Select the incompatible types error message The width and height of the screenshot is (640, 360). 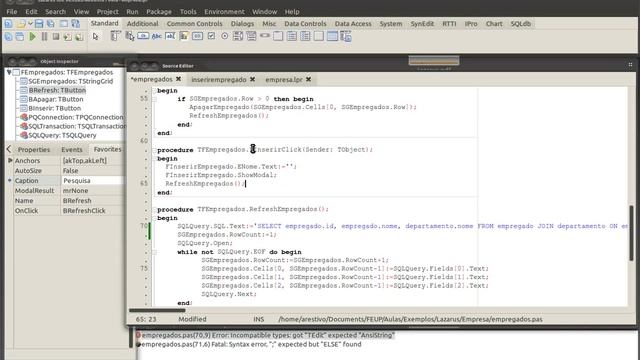(268, 335)
